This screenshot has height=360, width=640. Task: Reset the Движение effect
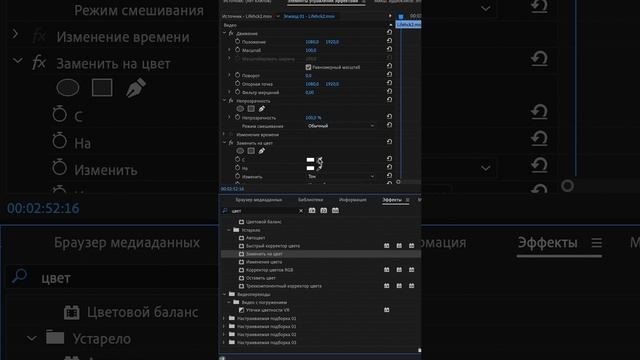(389, 32)
